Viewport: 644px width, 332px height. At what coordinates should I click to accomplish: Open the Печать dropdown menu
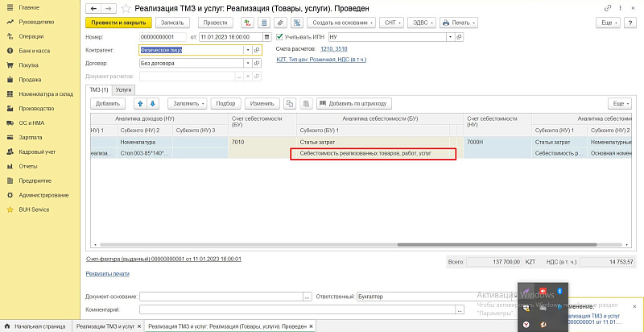coord(460,23)
